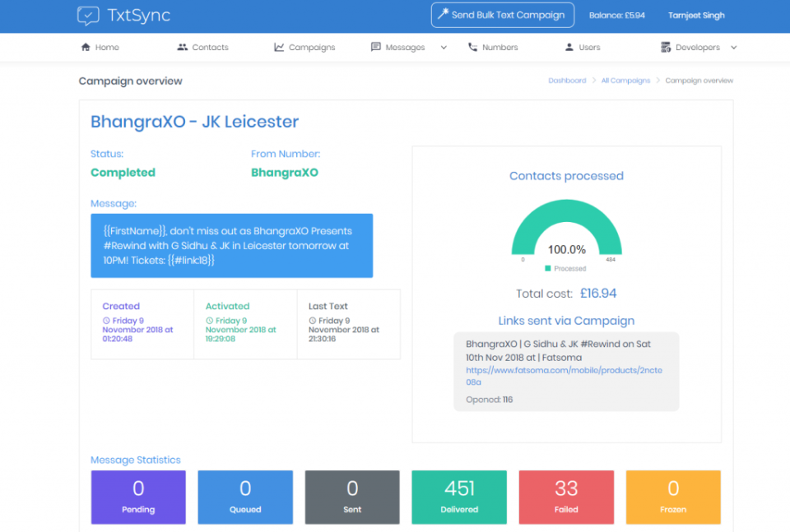Click the blue message text box

[232, 246]
